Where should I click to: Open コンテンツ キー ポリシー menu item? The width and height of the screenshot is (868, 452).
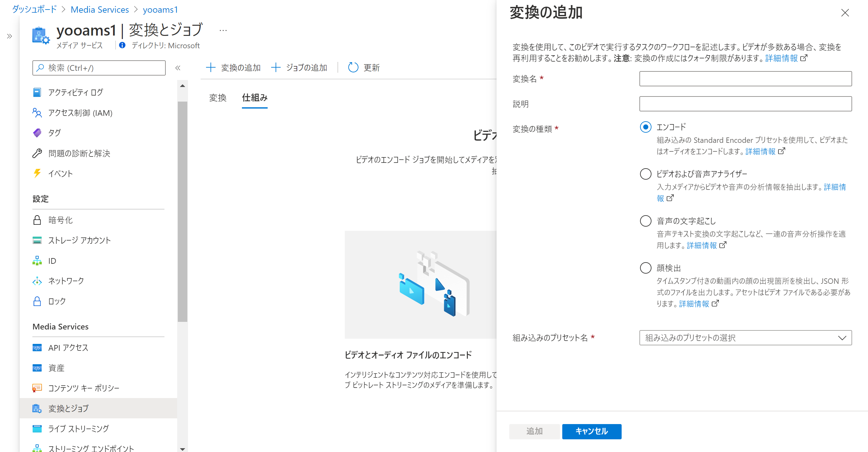pos(83,388)
